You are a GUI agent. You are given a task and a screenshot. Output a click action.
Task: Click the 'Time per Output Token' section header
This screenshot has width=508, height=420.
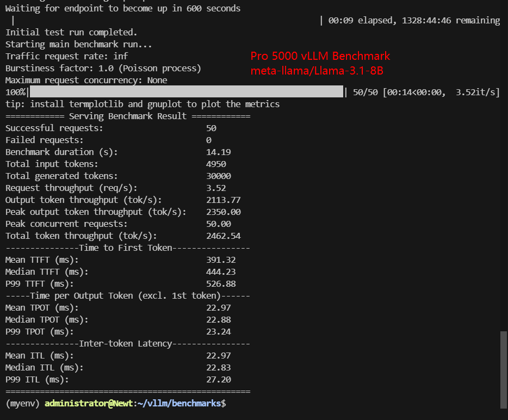pyautogui.click(x=128, y=296)
